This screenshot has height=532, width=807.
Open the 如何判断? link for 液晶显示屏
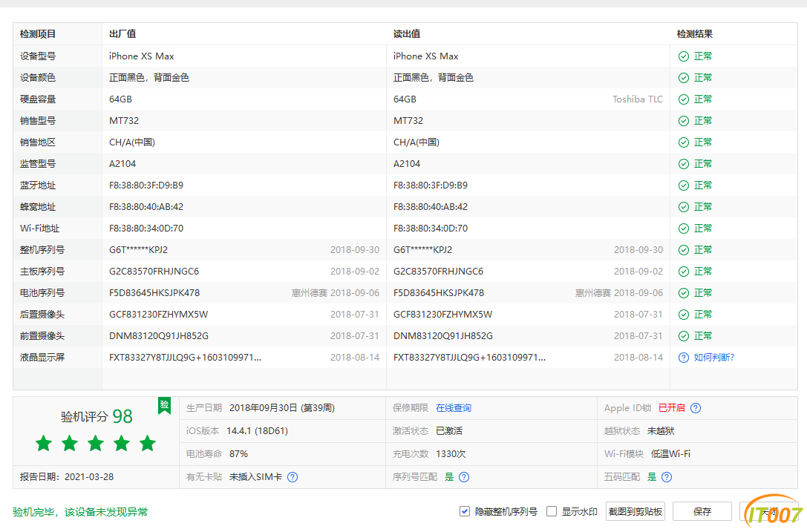(x=714, y=358)
